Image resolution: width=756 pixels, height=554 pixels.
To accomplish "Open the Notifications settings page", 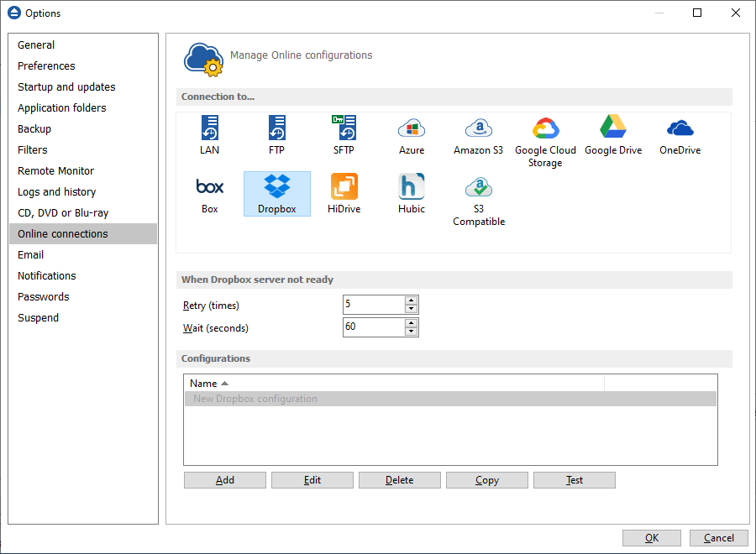I will point(83,275).
